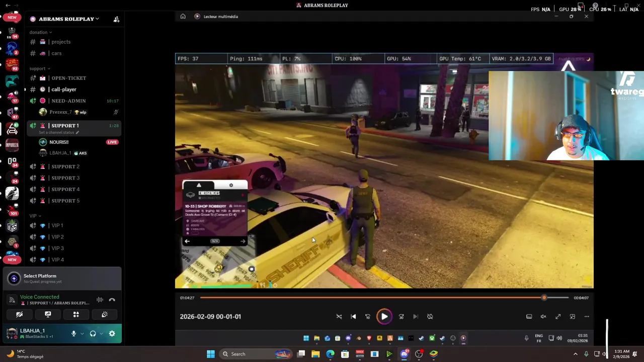Image resolution: width=644 pixels, height=362 pixels.
Task: Open the OPEN-TICKET channel
Action: point(74,78)
